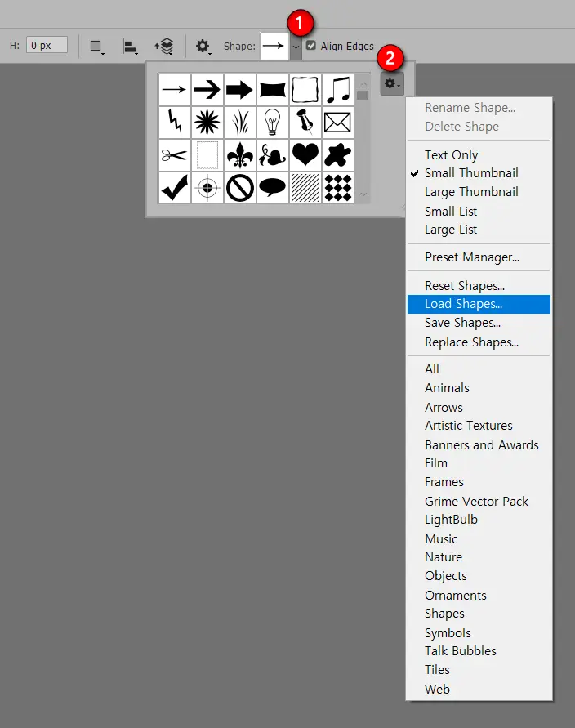Pick the scissors shape

pyautogui.click(x=175, y=155)
